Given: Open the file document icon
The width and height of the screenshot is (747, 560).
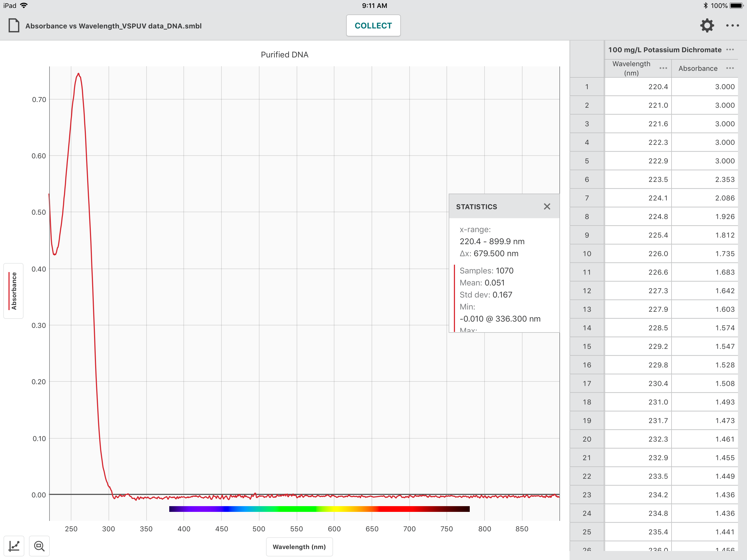Looking at the screenshot, I should 13,26.
